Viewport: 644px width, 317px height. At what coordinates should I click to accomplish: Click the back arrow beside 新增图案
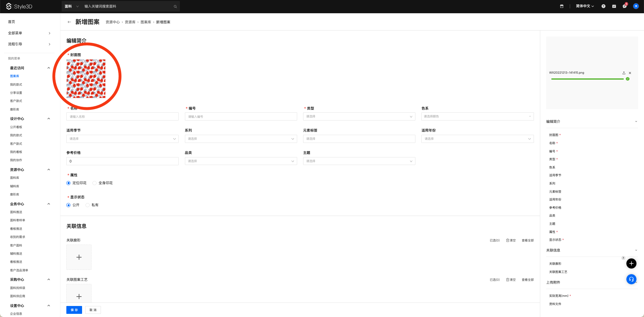pos(69,22)
